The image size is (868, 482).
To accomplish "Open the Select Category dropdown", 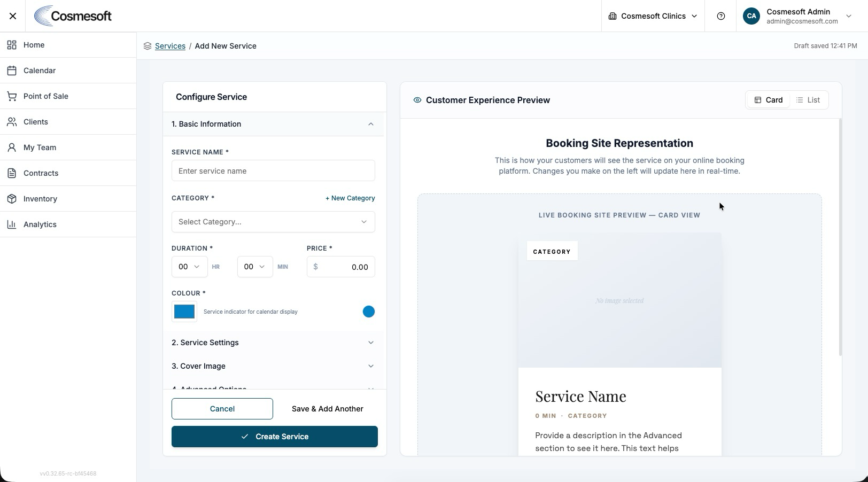I will coord(273,222).
